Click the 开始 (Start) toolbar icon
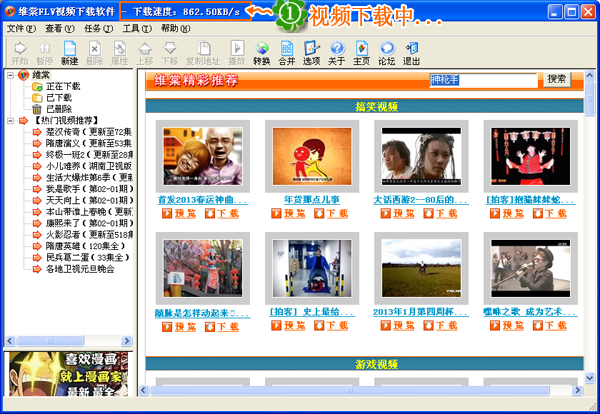This screenshot has height=414, width=600. click(x=20, y=53)
